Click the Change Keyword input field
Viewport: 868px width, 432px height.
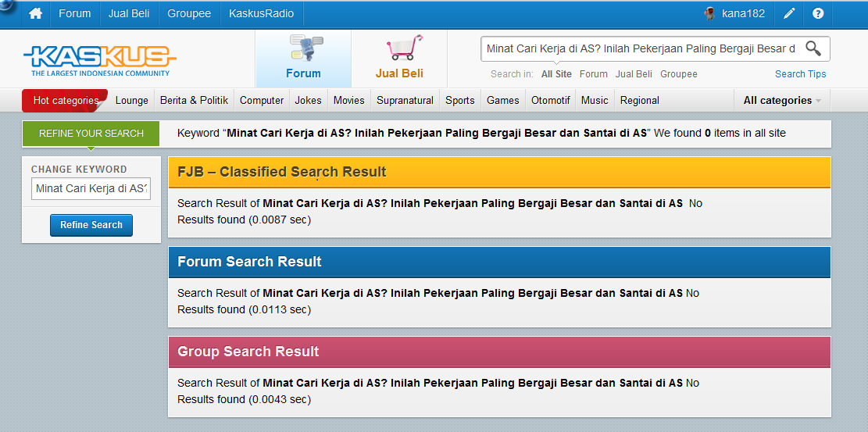pos(91,189)
